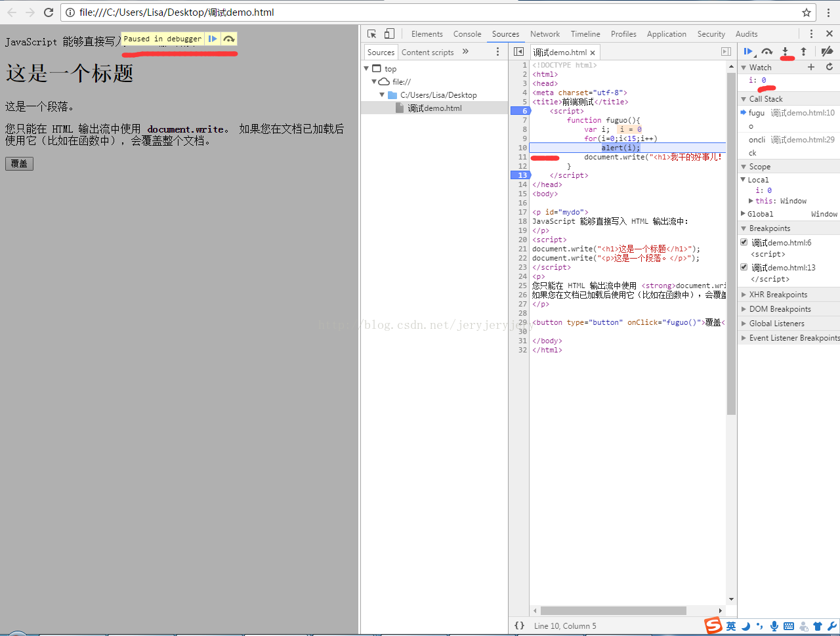This screenshot has height=636, width=840.
Task: Collapse the Watch section
Action: [744, 68]
